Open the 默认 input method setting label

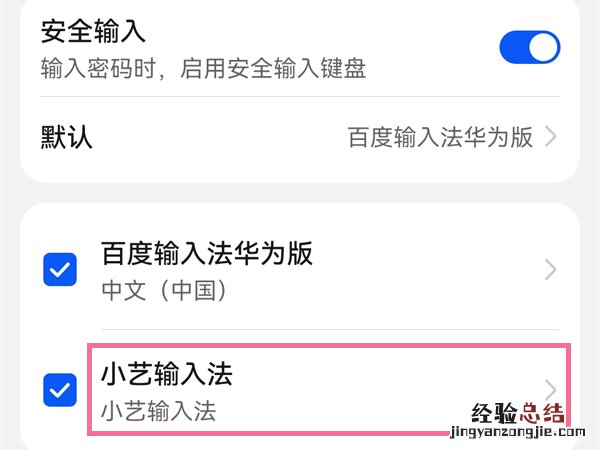[66, 137]
